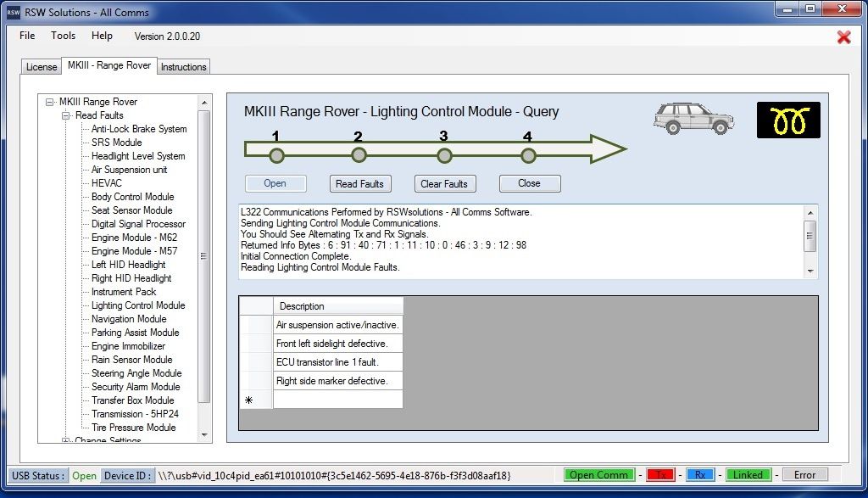Image resolution: width=868 pixels, height=498 pixels.
Task: Click log box scroll up arrow
Action: [810, 213]
